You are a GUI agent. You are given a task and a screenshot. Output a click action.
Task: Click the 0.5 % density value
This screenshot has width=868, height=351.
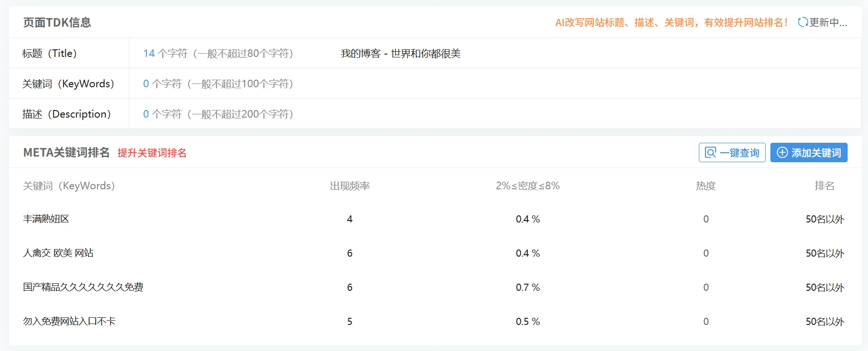(528, 322)
